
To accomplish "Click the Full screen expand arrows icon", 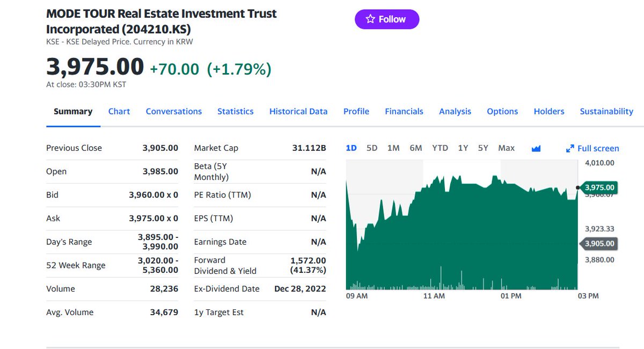I will click(570, 149).
